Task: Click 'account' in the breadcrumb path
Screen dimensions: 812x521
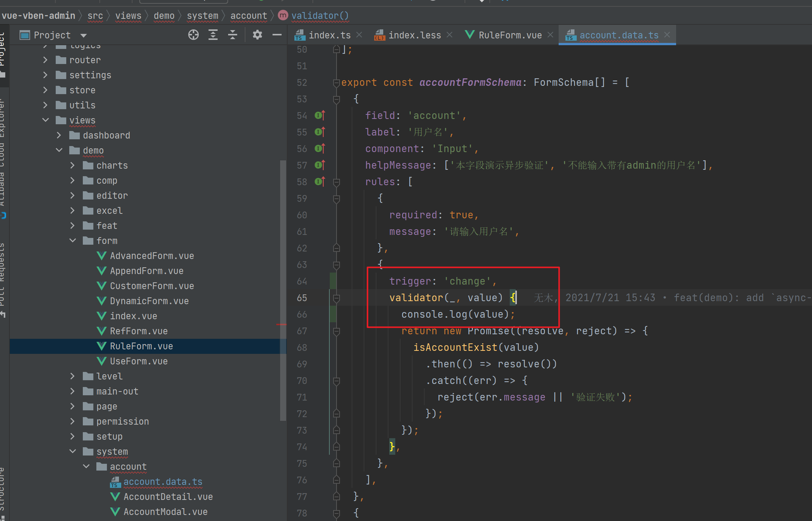Action: (248, 15)
